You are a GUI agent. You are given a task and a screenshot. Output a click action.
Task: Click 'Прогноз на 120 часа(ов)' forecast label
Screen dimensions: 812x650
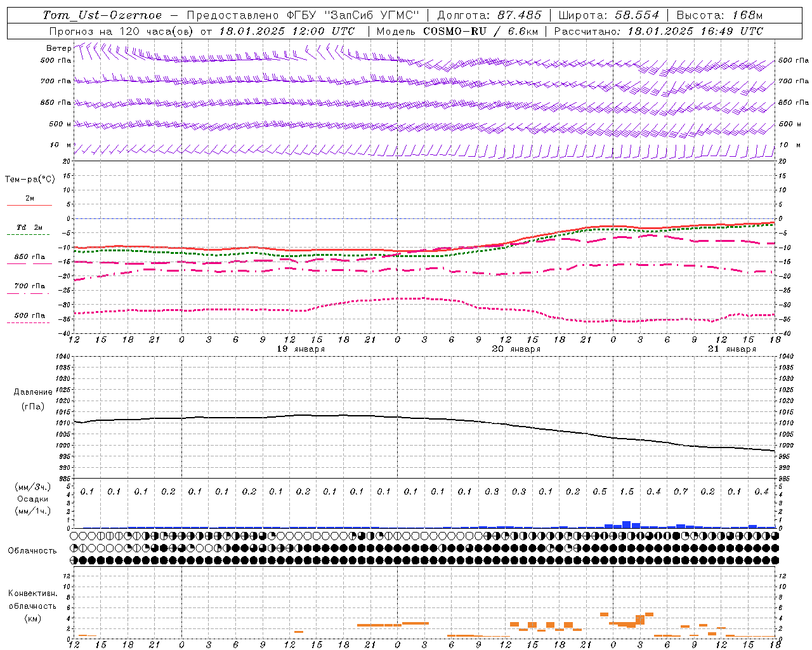tap(121, 31)
